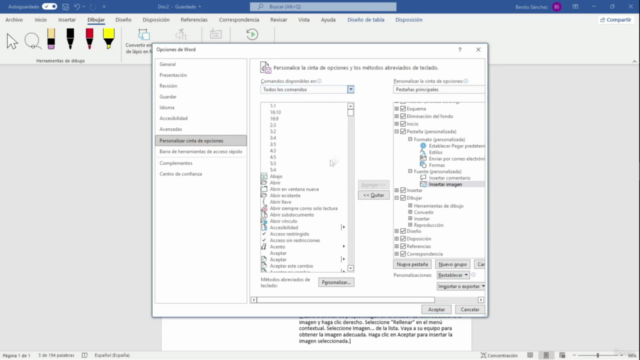Uncheck the Esquema tab checkbox
Viewport: 640px width, 360px height.
coord(403,109)
